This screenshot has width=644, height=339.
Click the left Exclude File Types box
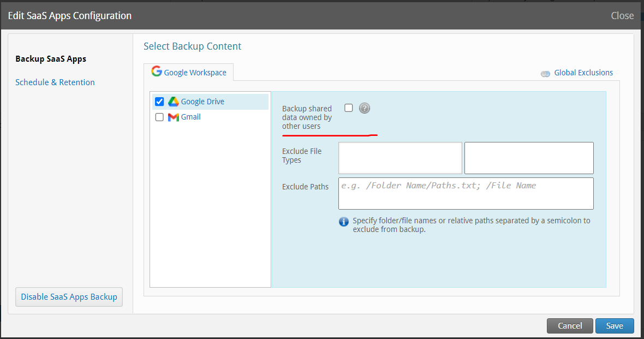pos(400,158)
